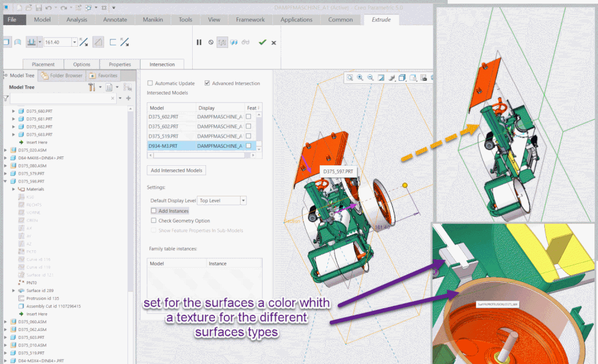Select the blind depth option icon

(x=31, y=42)
